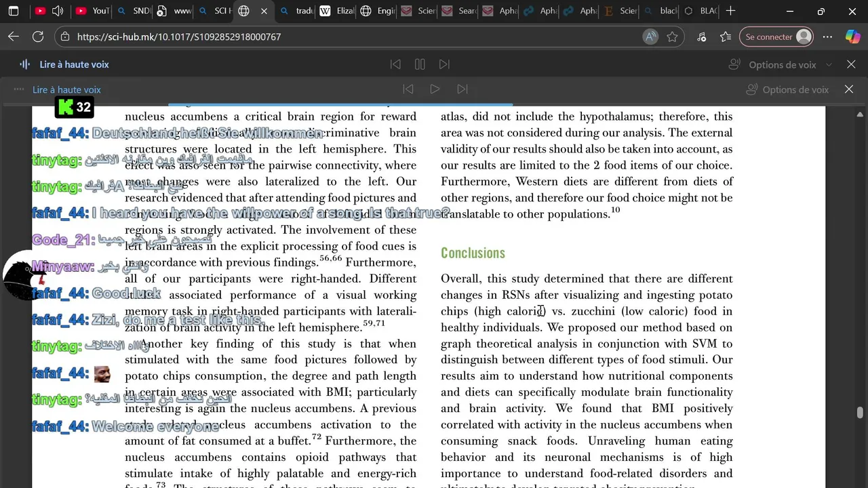Screen dimensions: 868x488
Task: Click the upper 'Lire à haute voix' label
Action: [x=74, y=64]
